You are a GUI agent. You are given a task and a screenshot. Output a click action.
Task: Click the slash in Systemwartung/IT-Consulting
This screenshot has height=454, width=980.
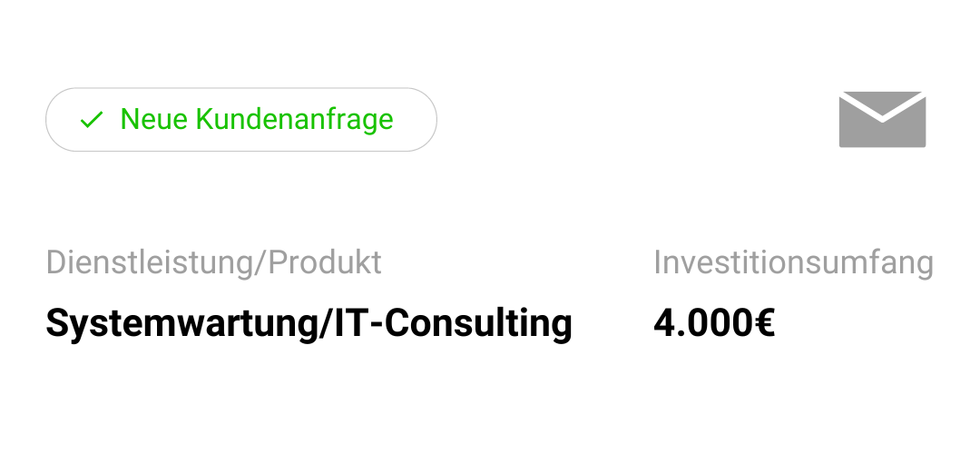(x=327, y=323)
